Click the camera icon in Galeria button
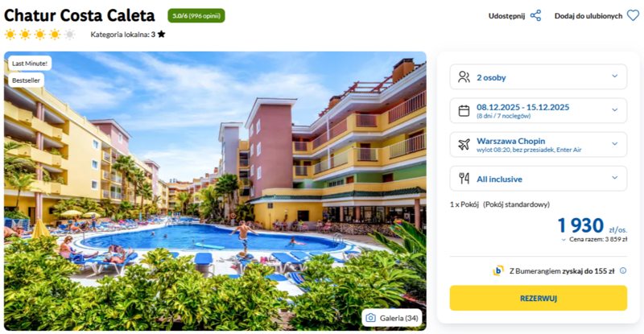This screenshot has width=644, height=334. click(370, 318)
